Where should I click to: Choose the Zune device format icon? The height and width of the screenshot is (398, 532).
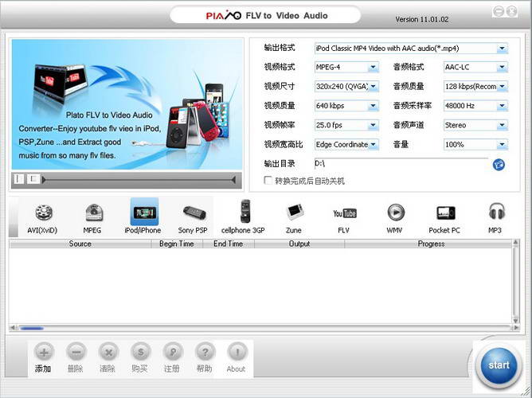coord(294,213)
